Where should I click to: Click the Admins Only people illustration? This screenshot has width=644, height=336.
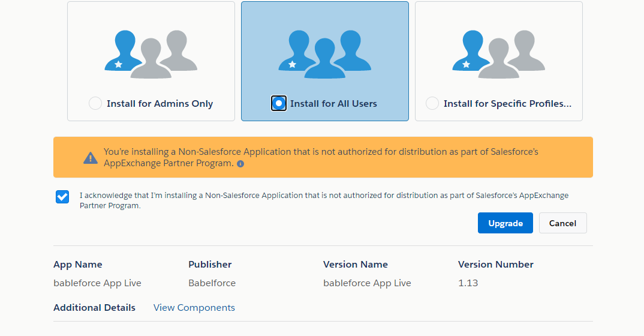[151, 53]
